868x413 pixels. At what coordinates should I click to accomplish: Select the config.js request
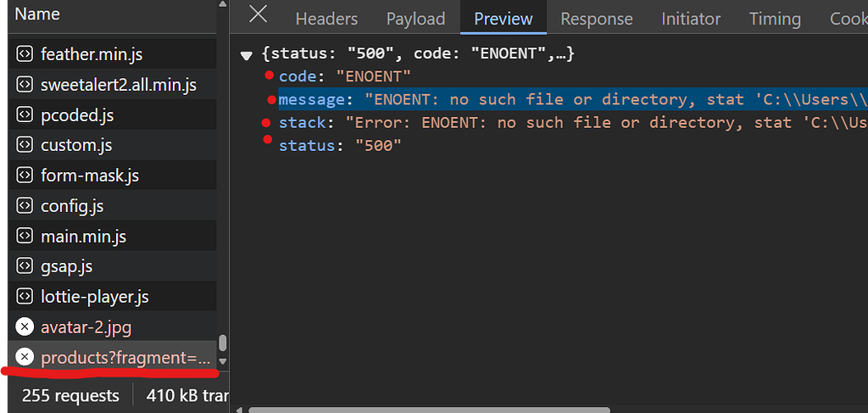click(112, 206)
